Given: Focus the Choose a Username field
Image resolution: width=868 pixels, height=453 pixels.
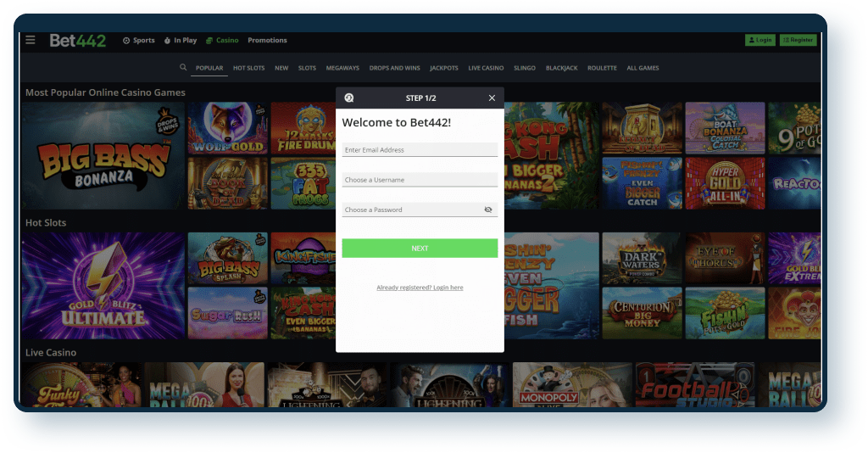Looking at the screenshot, I should click(420, 180).
